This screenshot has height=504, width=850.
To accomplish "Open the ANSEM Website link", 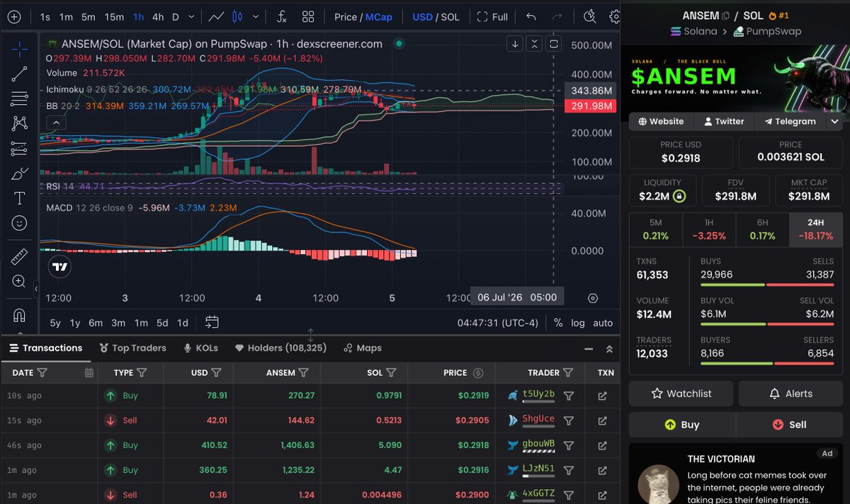I will (x=661, y=122).
